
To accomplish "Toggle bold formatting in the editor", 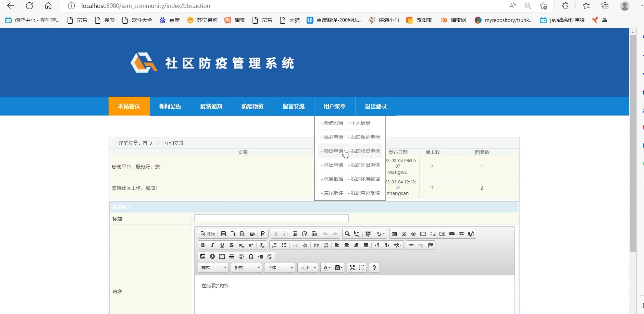I will [203, 245].
